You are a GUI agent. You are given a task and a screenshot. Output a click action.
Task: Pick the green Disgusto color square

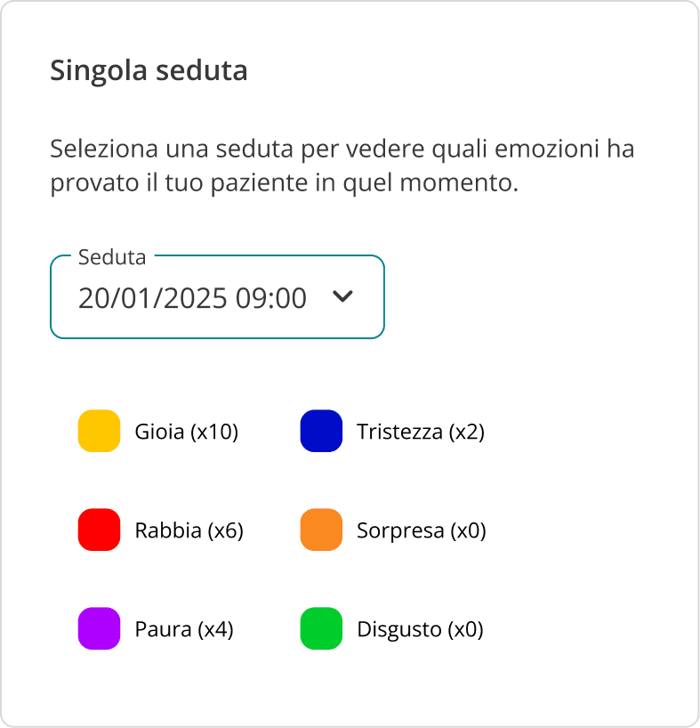321,629
